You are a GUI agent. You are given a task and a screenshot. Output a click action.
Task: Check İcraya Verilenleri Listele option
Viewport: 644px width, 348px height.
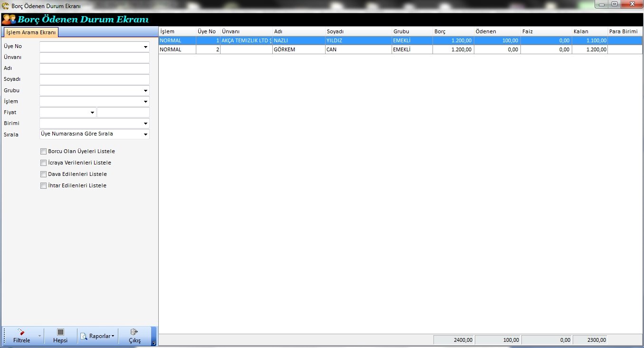coord(44,163)
